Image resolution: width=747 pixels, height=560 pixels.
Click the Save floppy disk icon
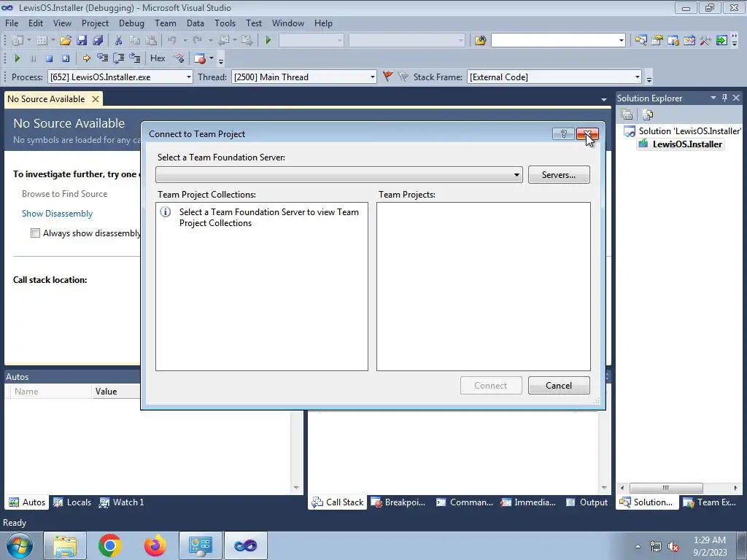point(82,41)
